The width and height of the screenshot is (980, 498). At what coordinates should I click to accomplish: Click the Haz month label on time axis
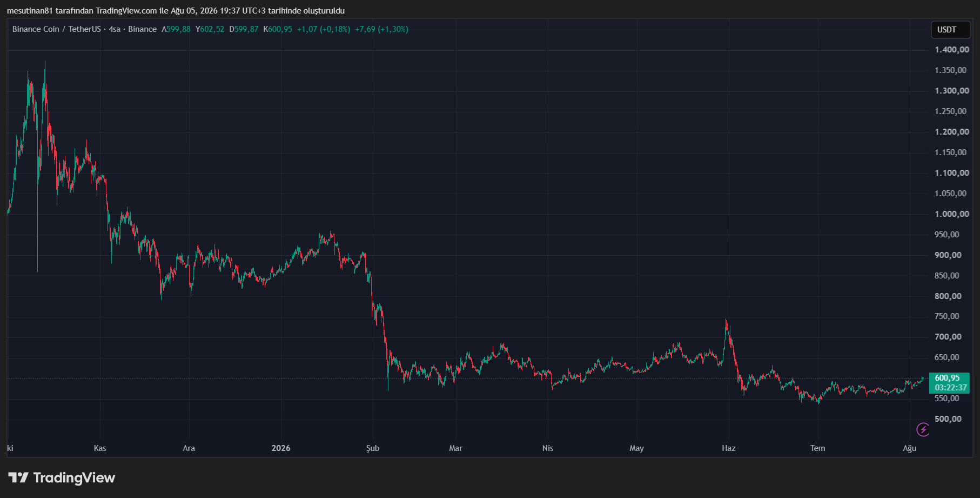(729, 448)
